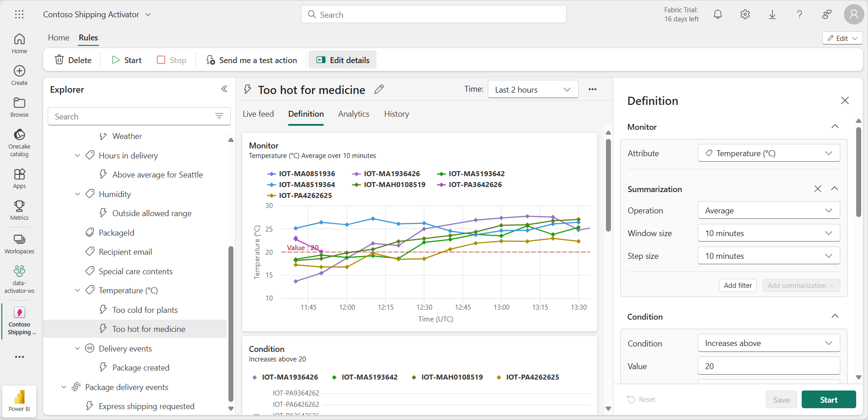The height and width of the screenshot is (420, 868).
Task: Open Browse folder in left navigation
Action: coord(19,107)
